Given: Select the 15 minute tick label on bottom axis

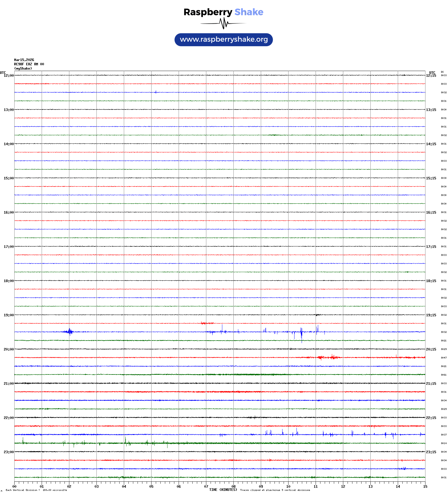Looking at the screenshot, I should [x=425, y=487].
